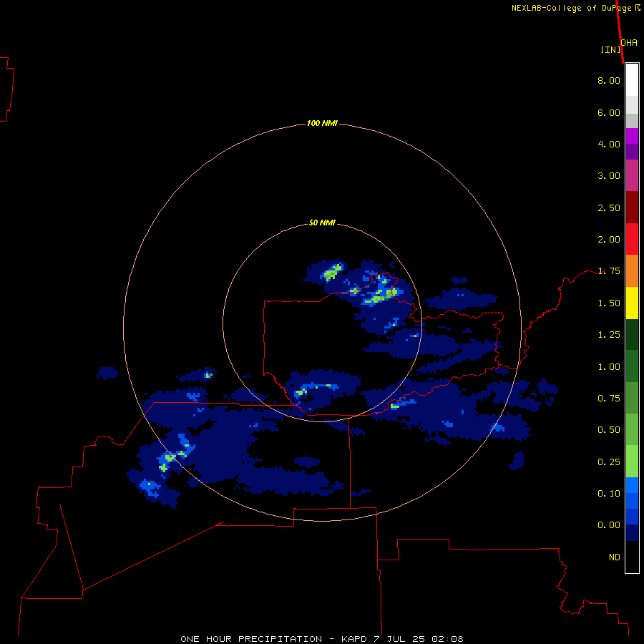Select the pink swatch beside 3.00

(632, 175)
